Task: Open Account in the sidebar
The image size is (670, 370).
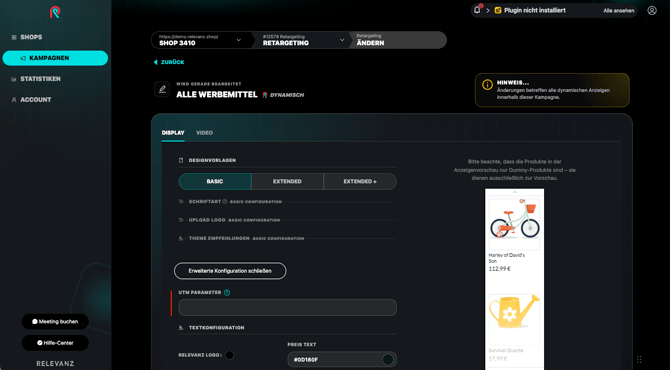Action: pos(35,100)
